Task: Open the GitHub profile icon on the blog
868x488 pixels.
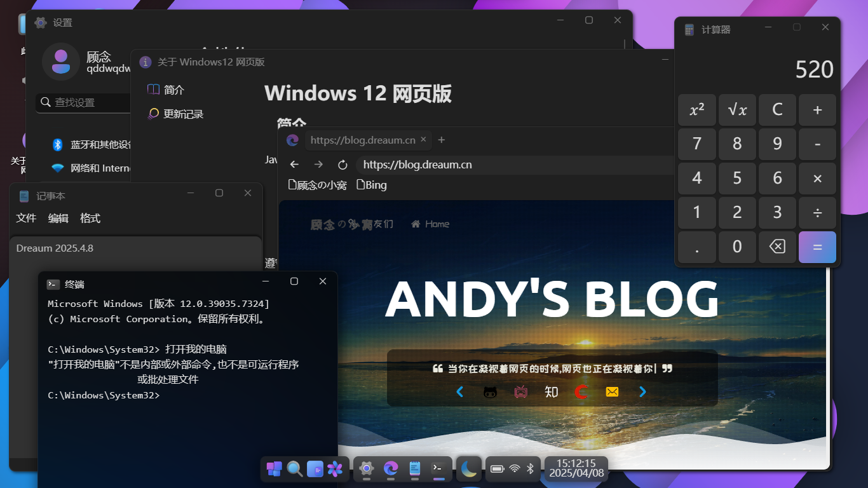Action: click(490, 392)
